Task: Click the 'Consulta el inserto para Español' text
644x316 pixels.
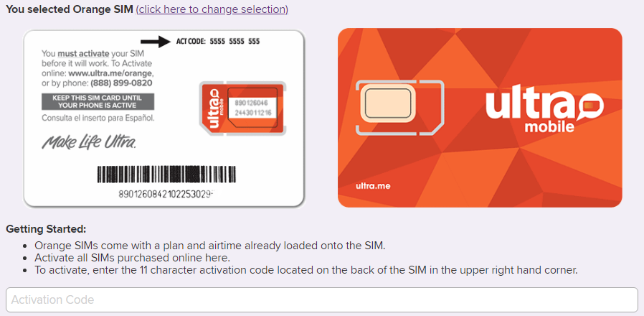Action: pyautogui.click(x=98, y=117)
